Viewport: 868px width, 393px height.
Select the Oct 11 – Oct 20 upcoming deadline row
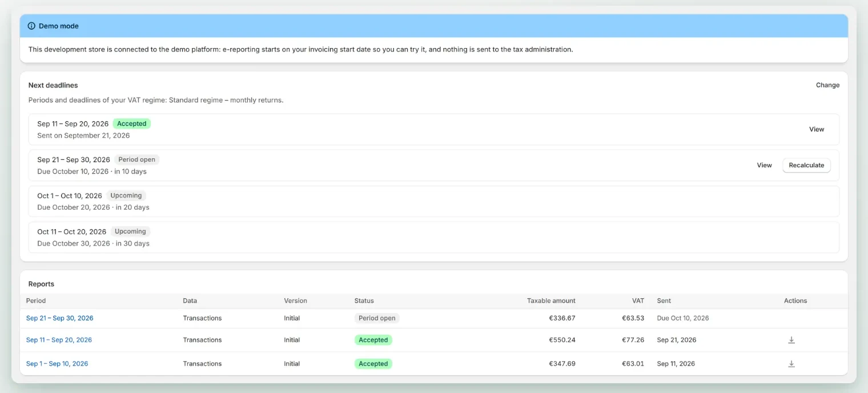click(434, 238)
